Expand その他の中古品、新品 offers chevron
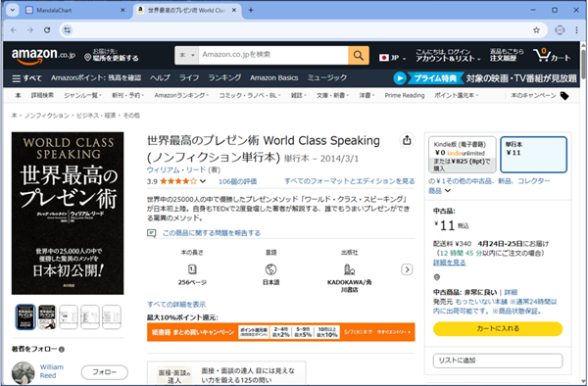 [x=448, y=191]
